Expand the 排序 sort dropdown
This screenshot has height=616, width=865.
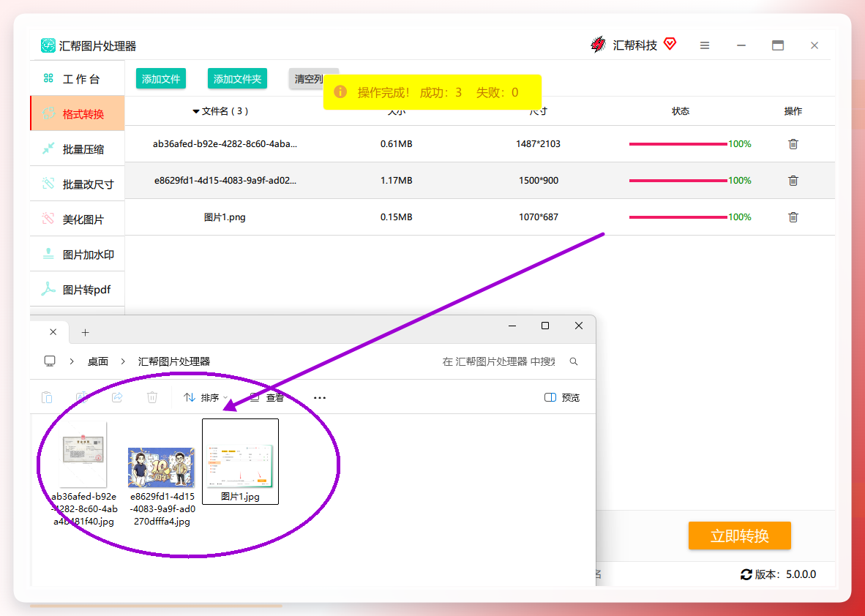click(205, 397)
